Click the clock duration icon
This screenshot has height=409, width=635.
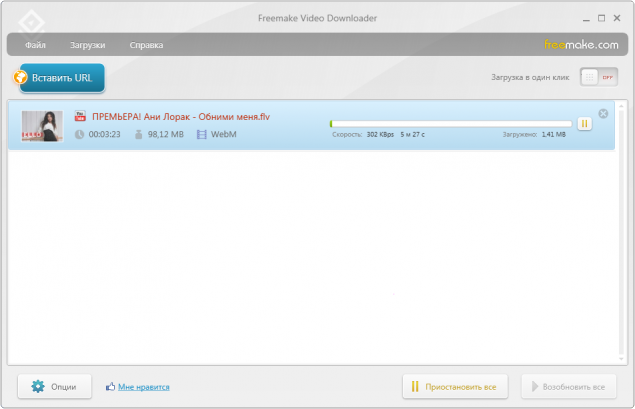(79, 134)
